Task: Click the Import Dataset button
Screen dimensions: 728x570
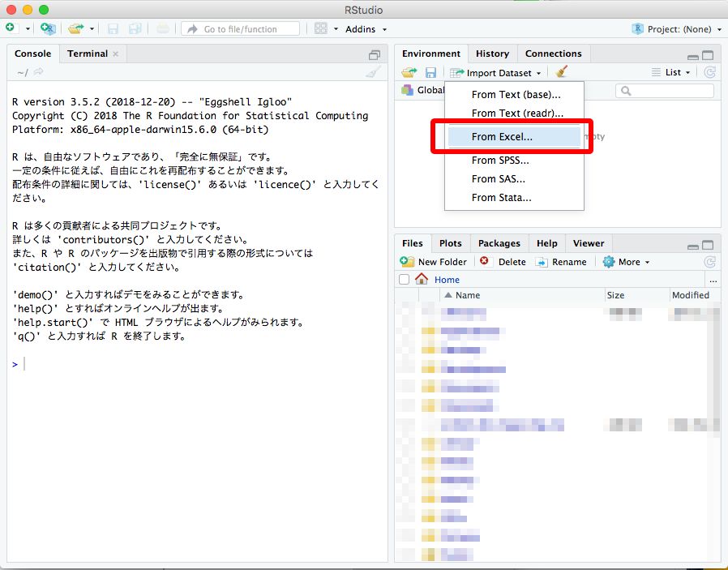Action: [495, 73]
